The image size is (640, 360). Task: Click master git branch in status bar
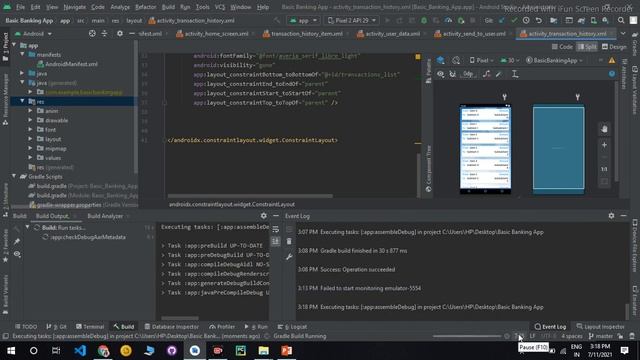pyautogui.click(x=601, y=336)
